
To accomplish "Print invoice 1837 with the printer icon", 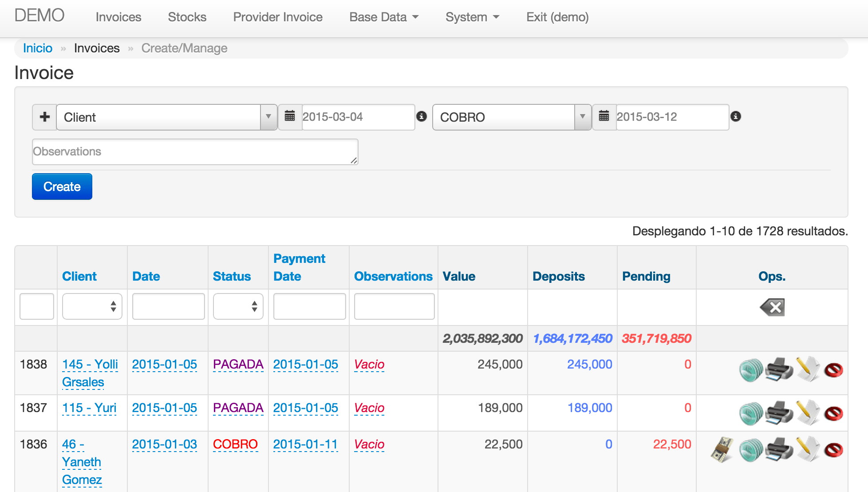I will 779,413.
